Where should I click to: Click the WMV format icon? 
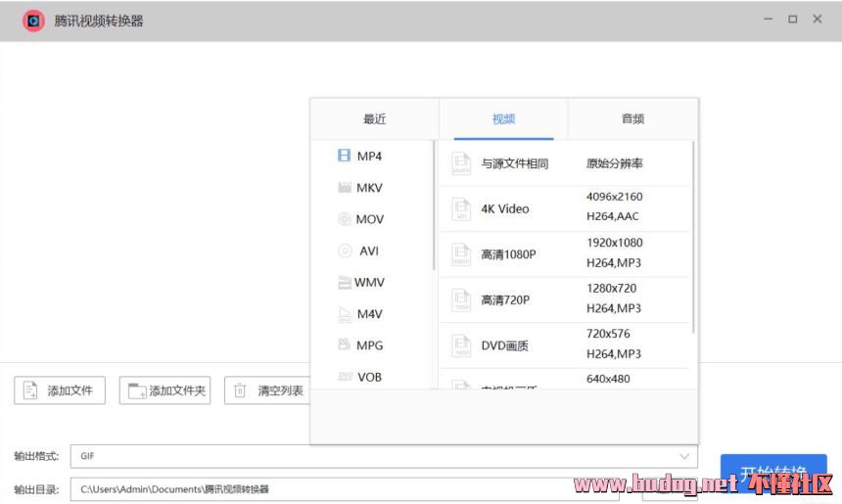(345, 282)
